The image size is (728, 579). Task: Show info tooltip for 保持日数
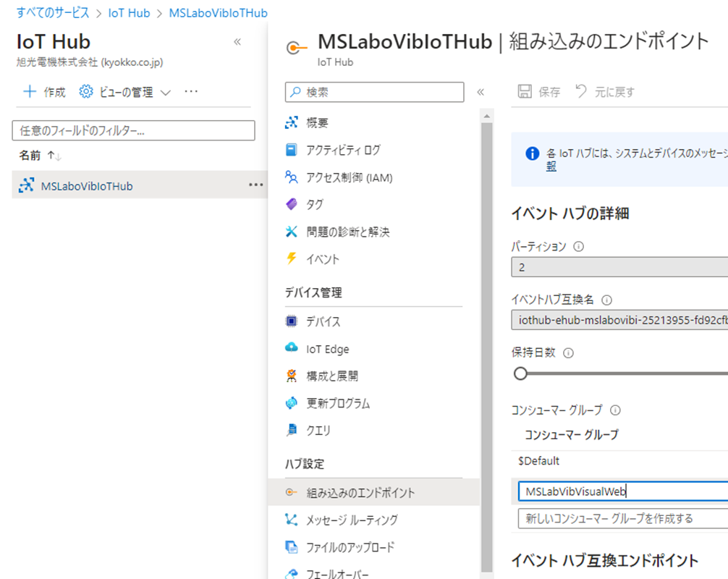(568, 353)
